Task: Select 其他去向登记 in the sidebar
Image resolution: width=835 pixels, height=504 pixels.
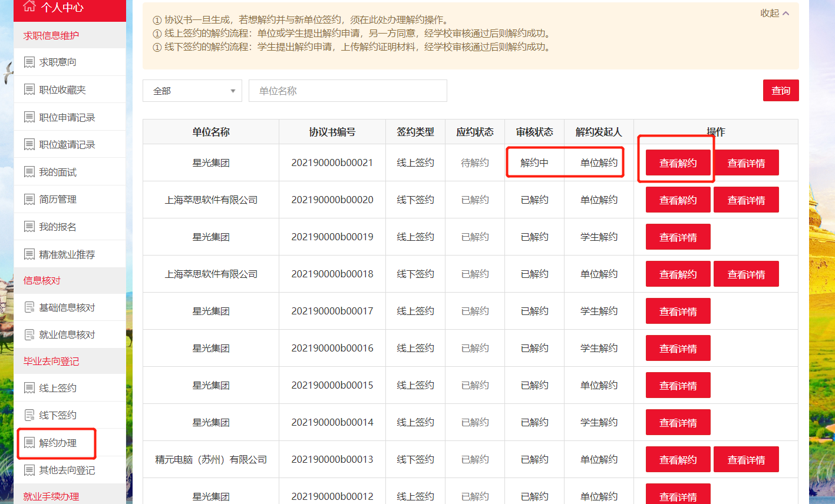Action: point(67,470)
